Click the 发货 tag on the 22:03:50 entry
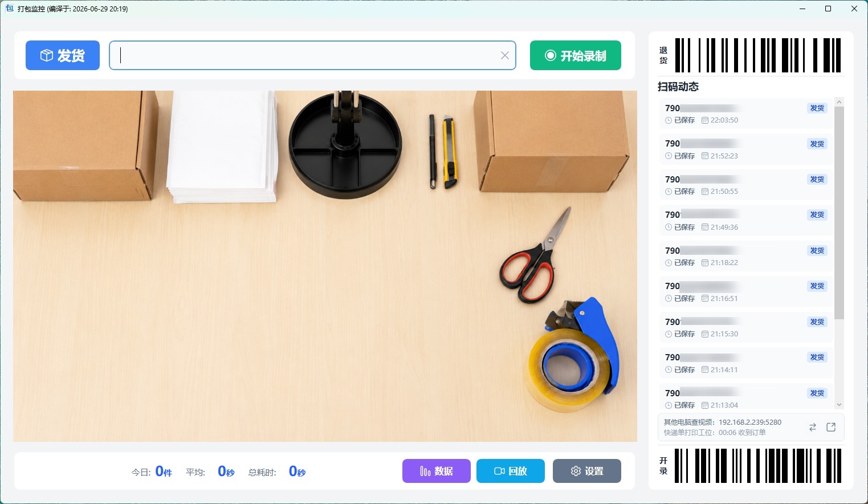This screenshot has height=504, width=868. click(x=817, y=108)
